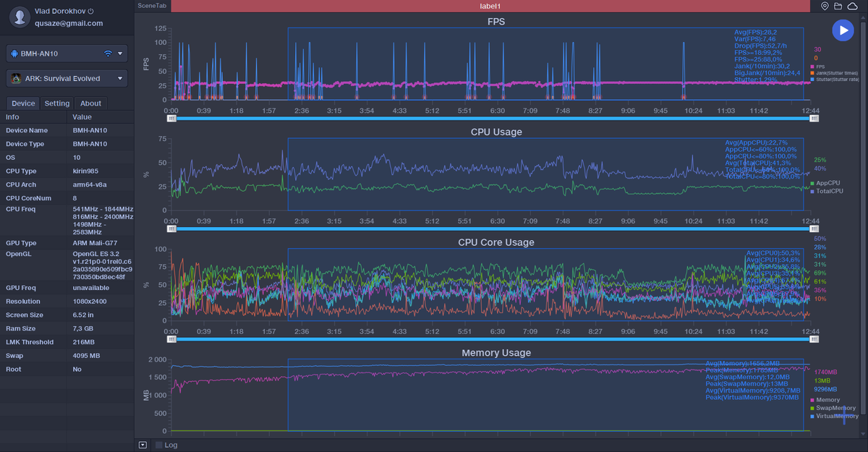Image resolution: width=868 pixels, height=452 pixels.
Task: Click the Avg(FPS):28,2 statistic
Action: pos(756,33)
